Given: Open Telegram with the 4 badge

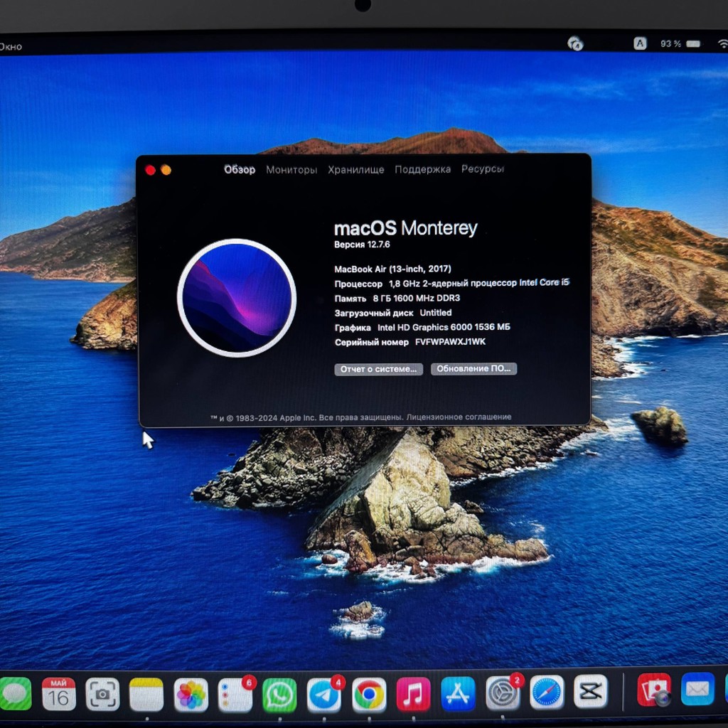Looking at the screenshot, I should pos(324,695).
